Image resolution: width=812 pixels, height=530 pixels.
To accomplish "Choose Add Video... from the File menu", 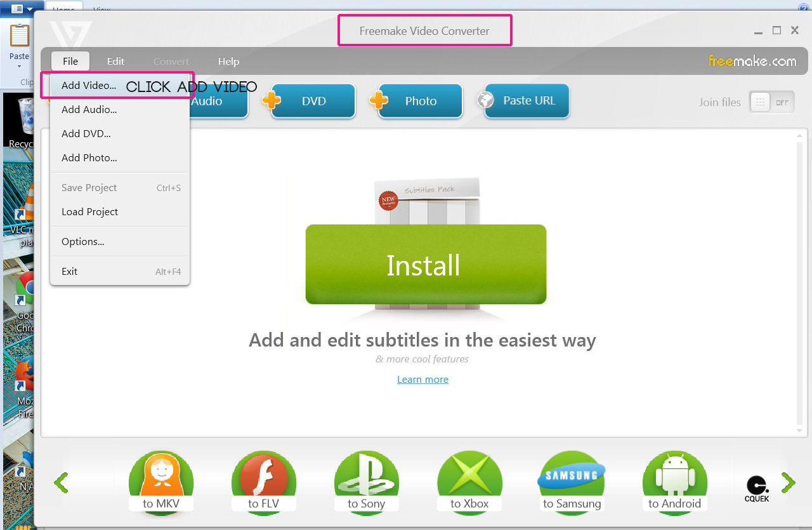I will [120, 86].
